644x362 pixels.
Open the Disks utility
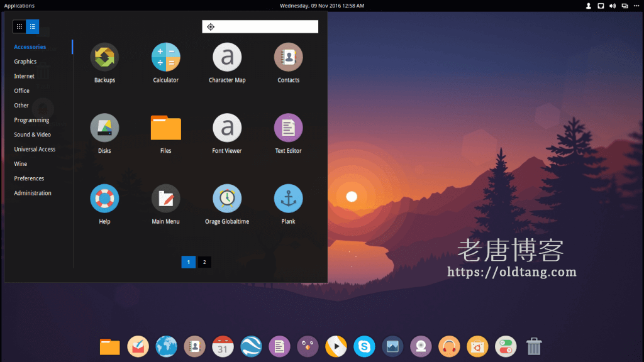click(104, 127)
